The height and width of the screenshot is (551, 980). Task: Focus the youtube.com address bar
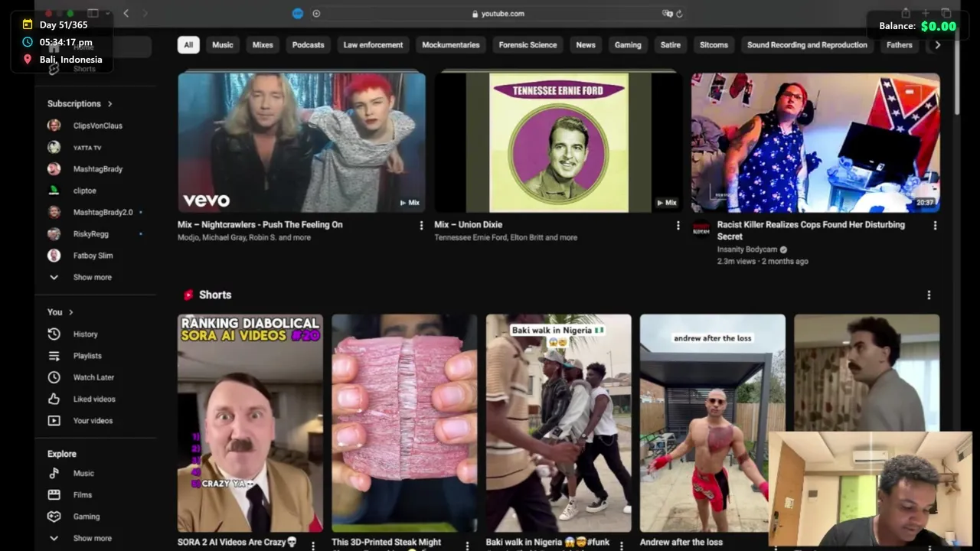(498, 14)
